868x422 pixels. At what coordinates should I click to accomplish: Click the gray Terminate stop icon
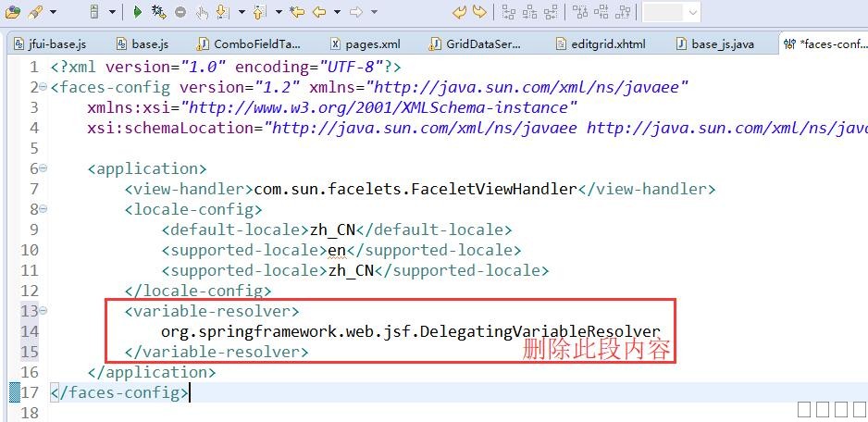click(180, 12)
